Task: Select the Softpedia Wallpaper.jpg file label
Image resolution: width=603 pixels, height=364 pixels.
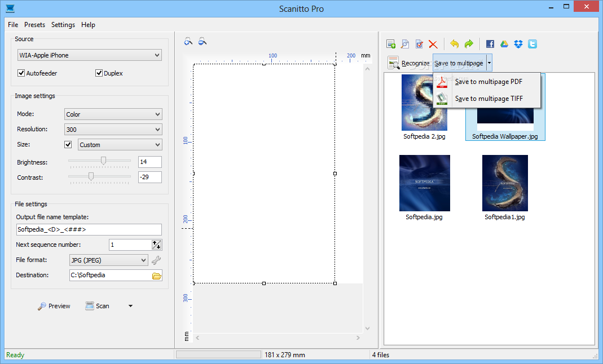Action: pyautogui.click(x=505, y=136)
